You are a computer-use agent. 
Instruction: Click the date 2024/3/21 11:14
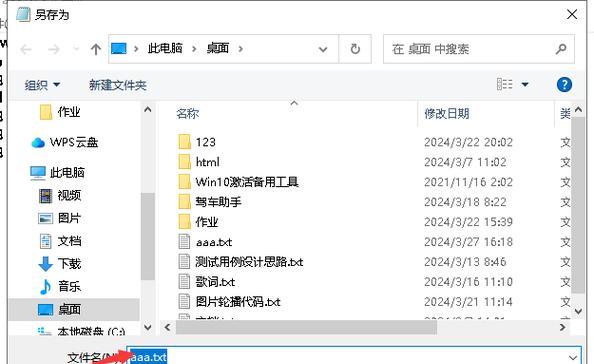468,302
